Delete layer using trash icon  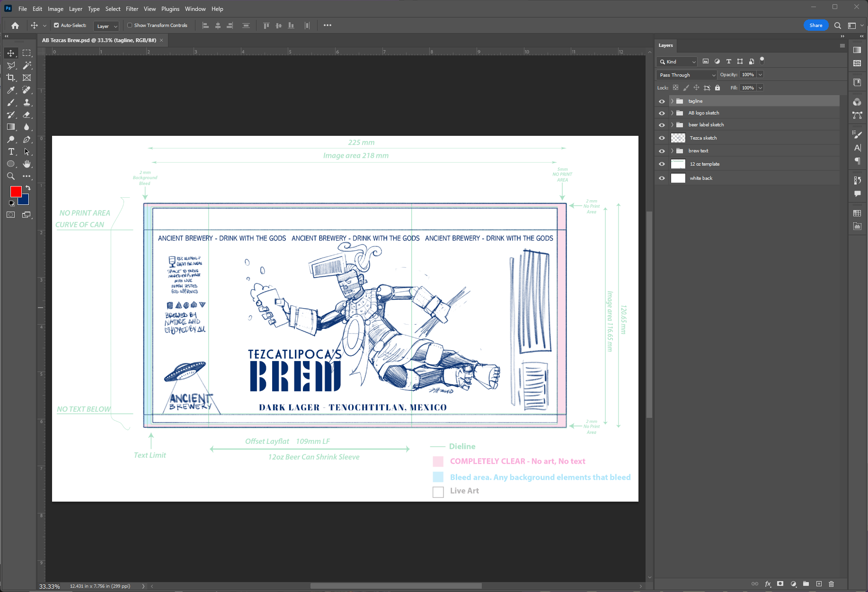pyautogui.click(x=832, y=584)
